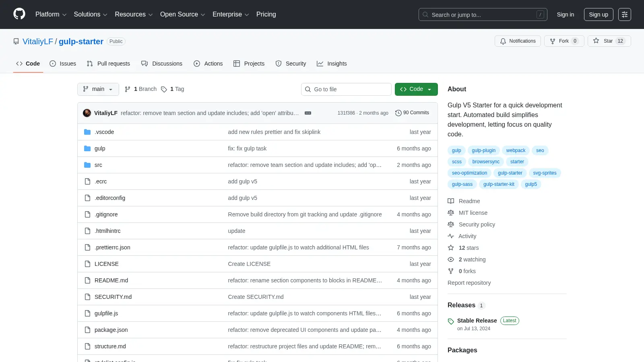This screenshot has height=362, width=644.
Task: Click the gulp folder icon
Action: (87, 148)
